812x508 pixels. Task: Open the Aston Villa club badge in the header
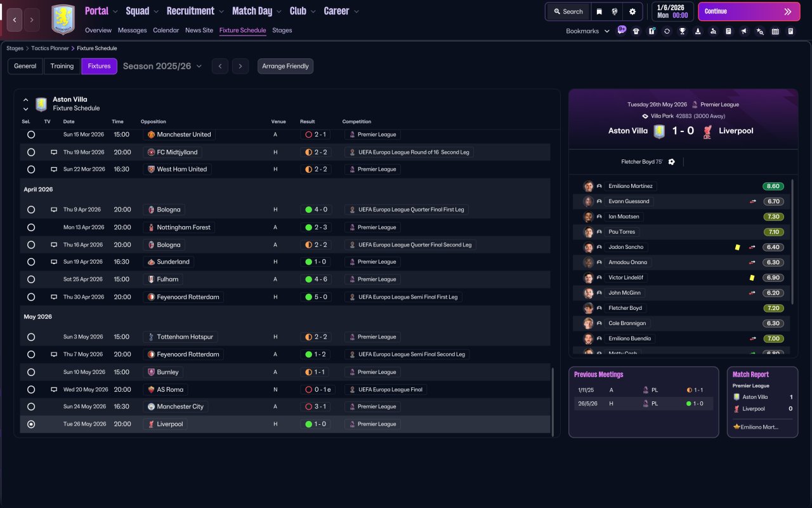(63, 20)
